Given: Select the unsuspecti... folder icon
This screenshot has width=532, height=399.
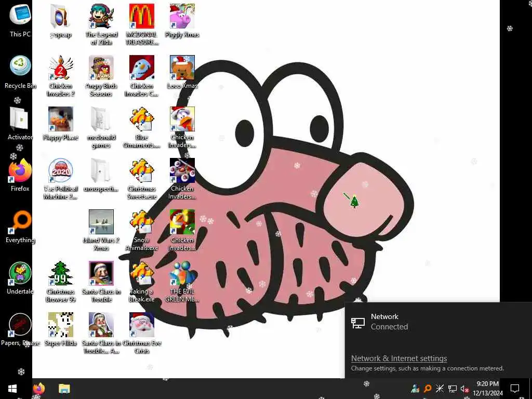Looking at the screenshot, I should (101, 170).
